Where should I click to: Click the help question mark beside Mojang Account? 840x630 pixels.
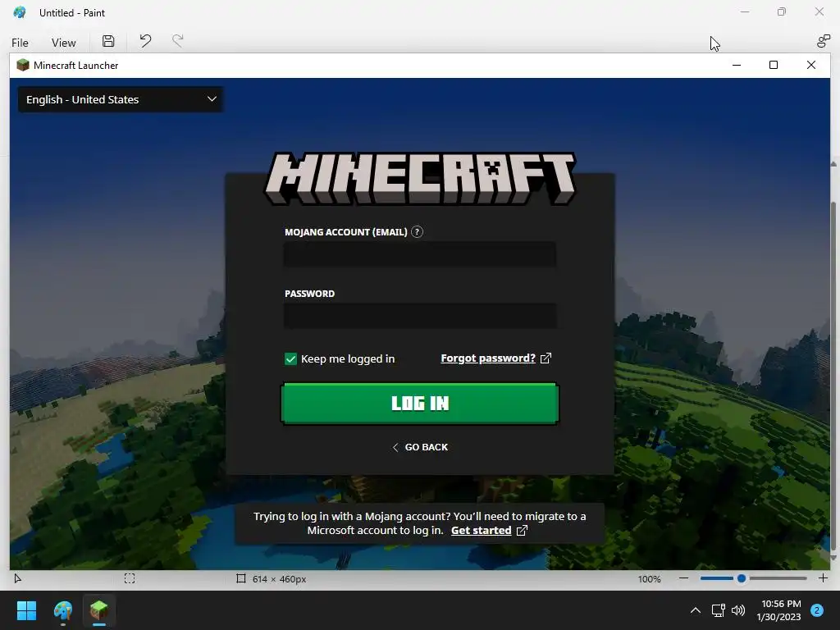417,232
